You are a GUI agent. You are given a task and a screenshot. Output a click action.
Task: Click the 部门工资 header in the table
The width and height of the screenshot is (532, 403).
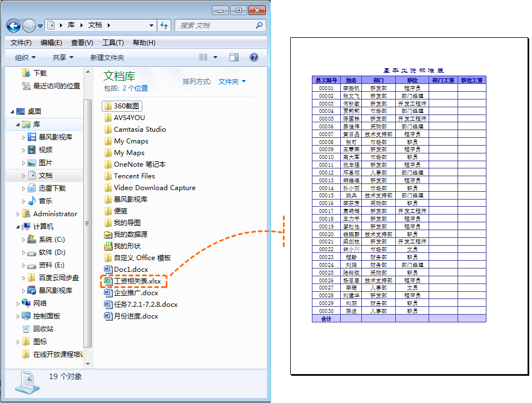(443, 81)
